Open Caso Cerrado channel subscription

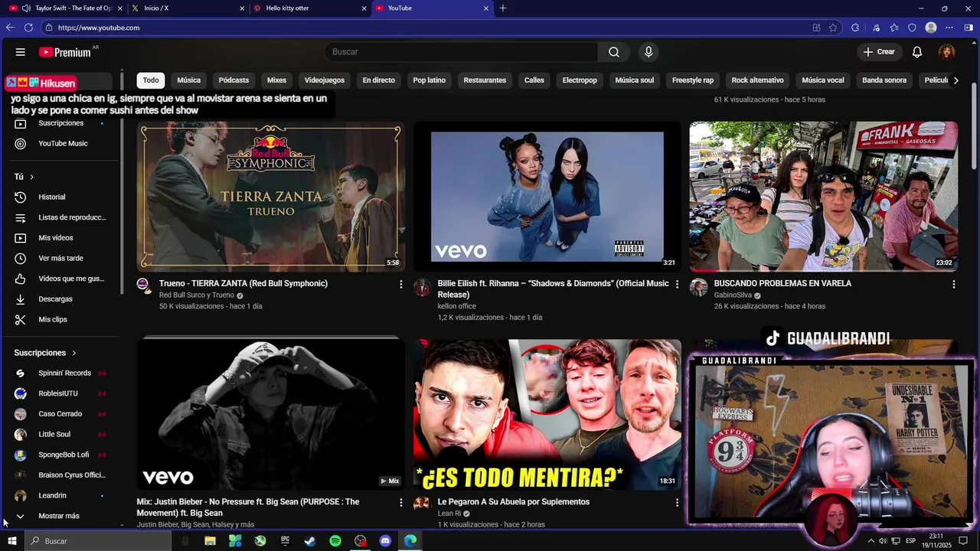click(61, 414)
